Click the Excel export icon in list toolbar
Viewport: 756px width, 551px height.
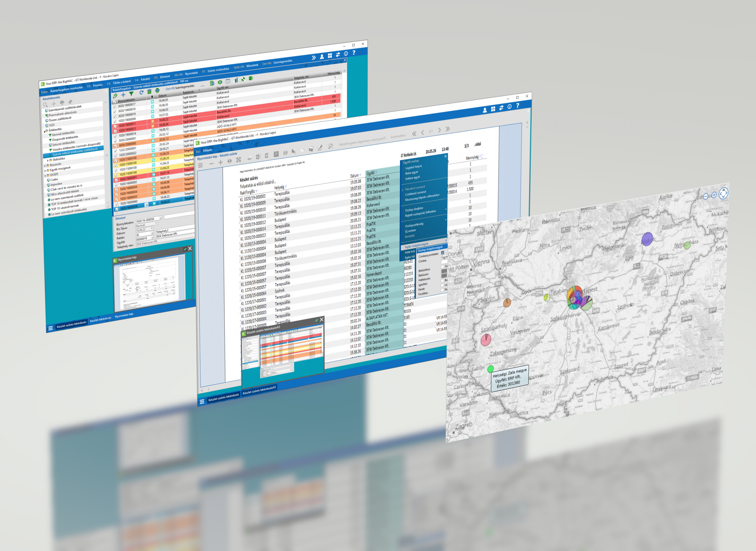pos(251,78)
